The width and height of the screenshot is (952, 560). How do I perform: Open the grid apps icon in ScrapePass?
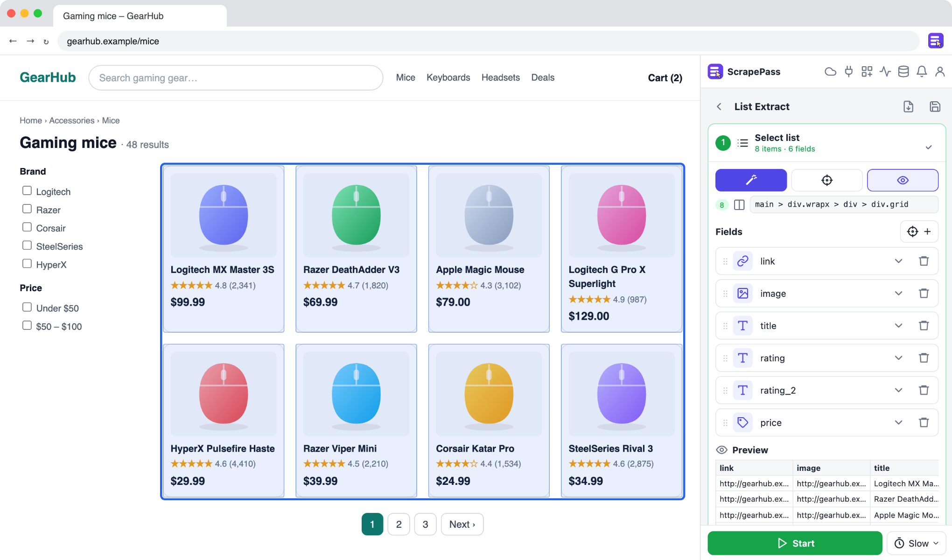[x=867, y=72]
